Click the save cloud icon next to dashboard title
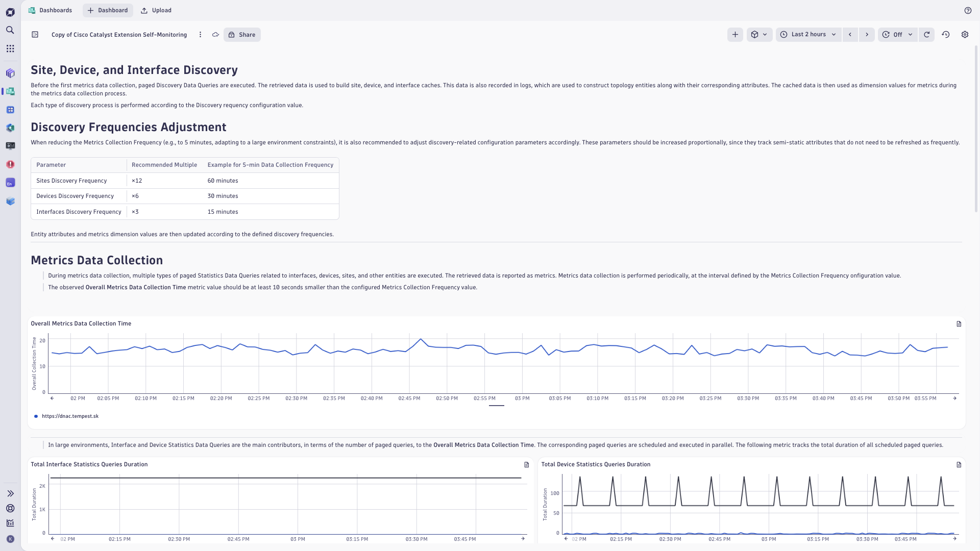The height and width of the screenshot is (551, 980). coord(215,34)
